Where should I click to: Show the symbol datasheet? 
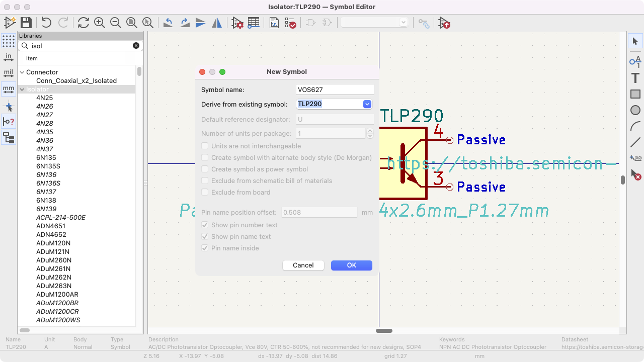[x=274, y=23]
